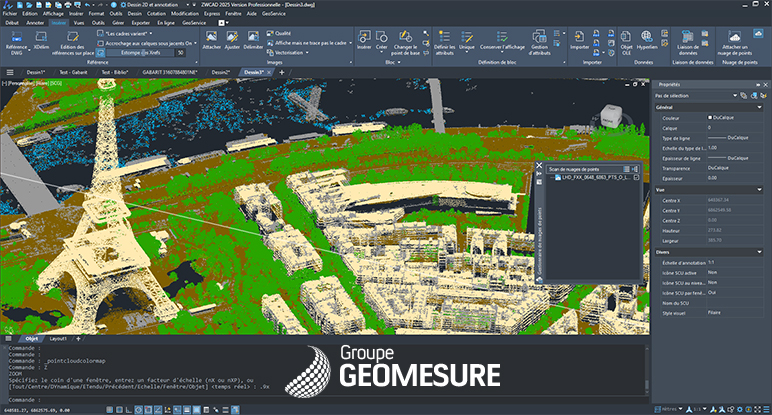Open "Les cadres varient" dropdown
Viewport: 772px width, 415px height.
151,33
